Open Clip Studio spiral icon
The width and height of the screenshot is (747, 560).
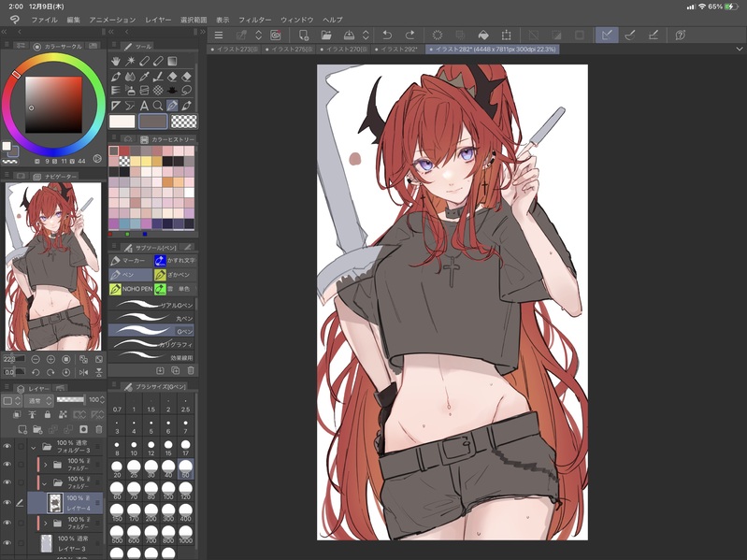pyautogui.click(x=276, y=36)
